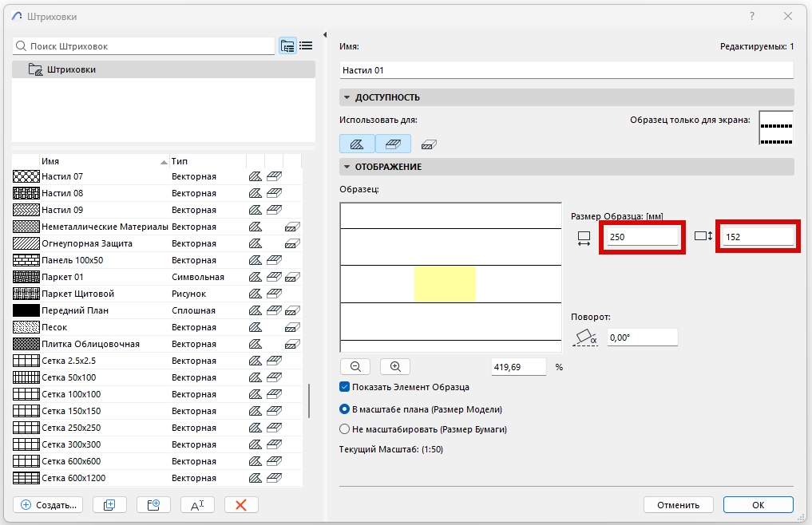Image resolution: width=812 pixels, height=525 pixels.
Task: Select Сетка 150x150 row
Action: [x=157, y=411]
